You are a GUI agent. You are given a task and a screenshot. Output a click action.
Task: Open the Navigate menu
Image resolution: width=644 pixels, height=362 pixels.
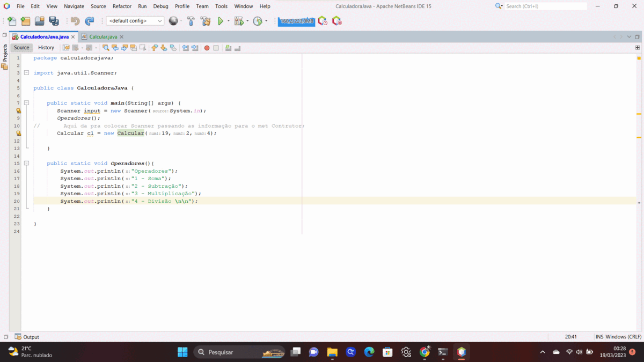point(74,6)
